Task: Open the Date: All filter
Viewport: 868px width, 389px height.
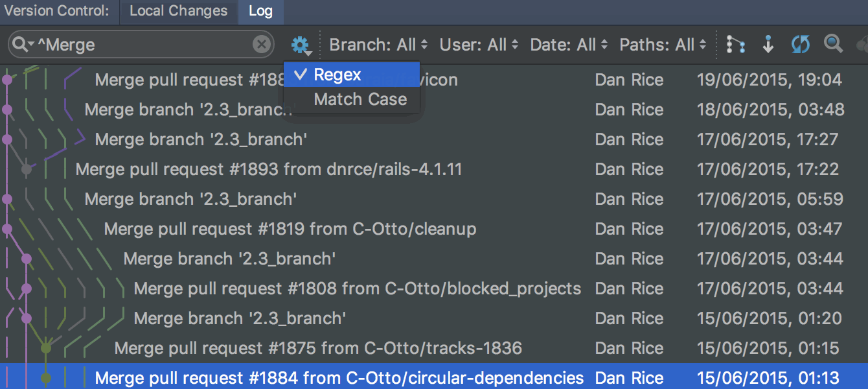Action: [569, 45]
